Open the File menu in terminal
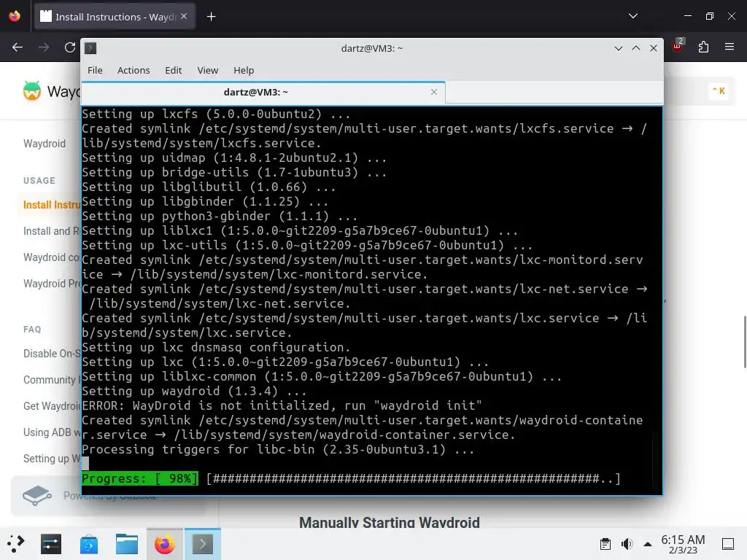 point(95,70)
